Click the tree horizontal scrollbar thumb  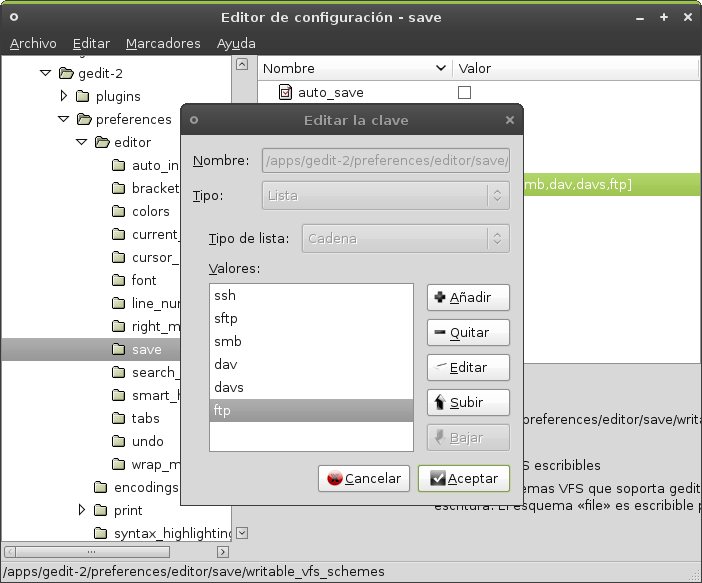[x=93, y=552]
